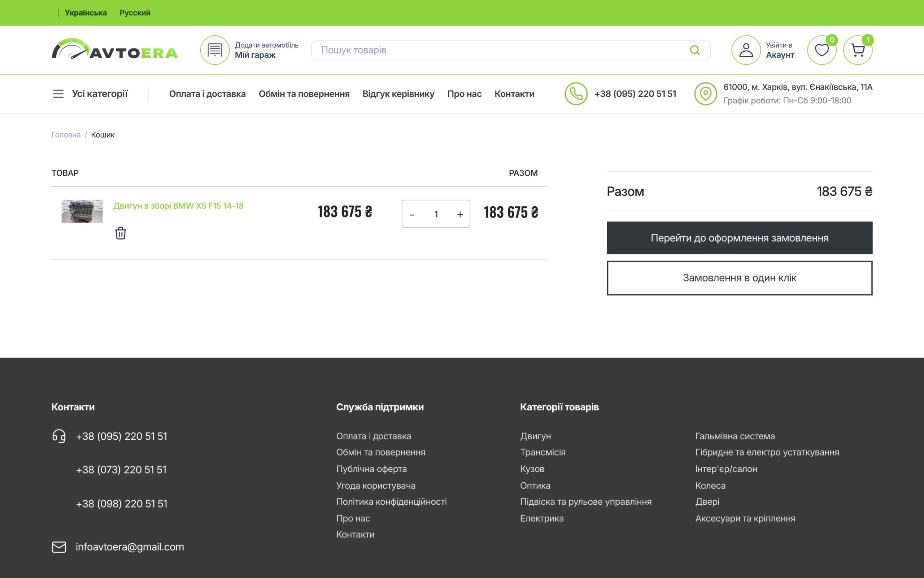Image resolution: width=924 pixels, height=578 pixels.
Task: Open wishlist heart icon
Action: coord(821,50)
